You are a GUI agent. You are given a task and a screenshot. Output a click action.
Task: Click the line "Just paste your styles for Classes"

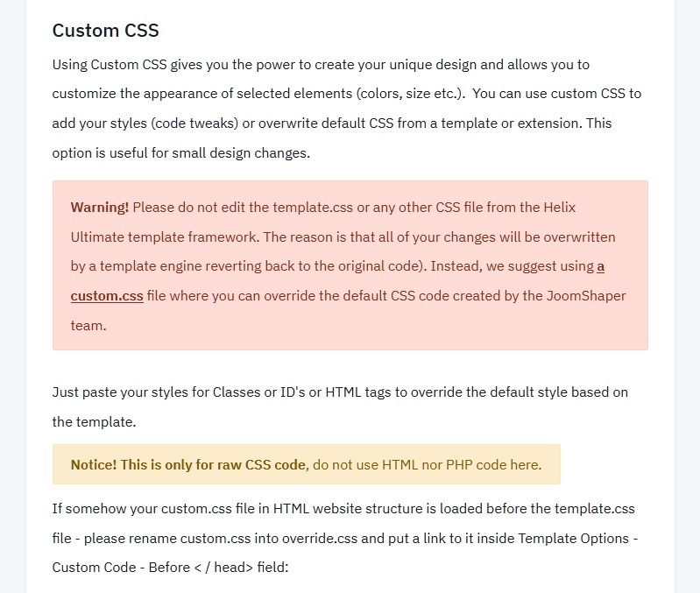[x=340, y=392]
